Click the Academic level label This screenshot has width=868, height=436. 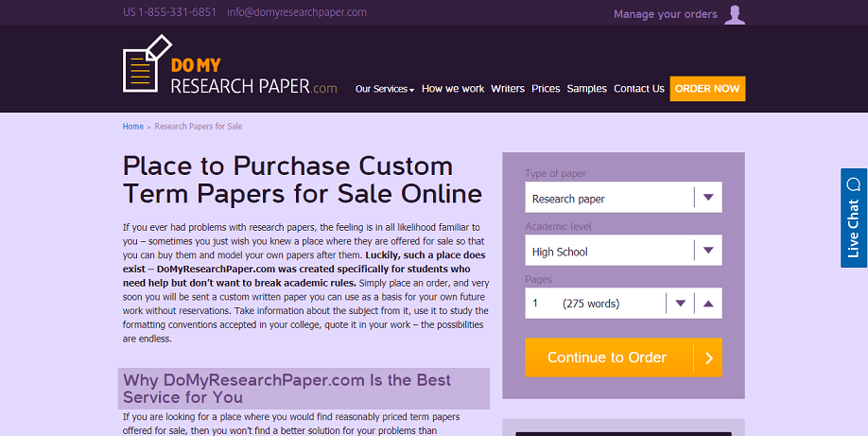[x=558, y=227]
